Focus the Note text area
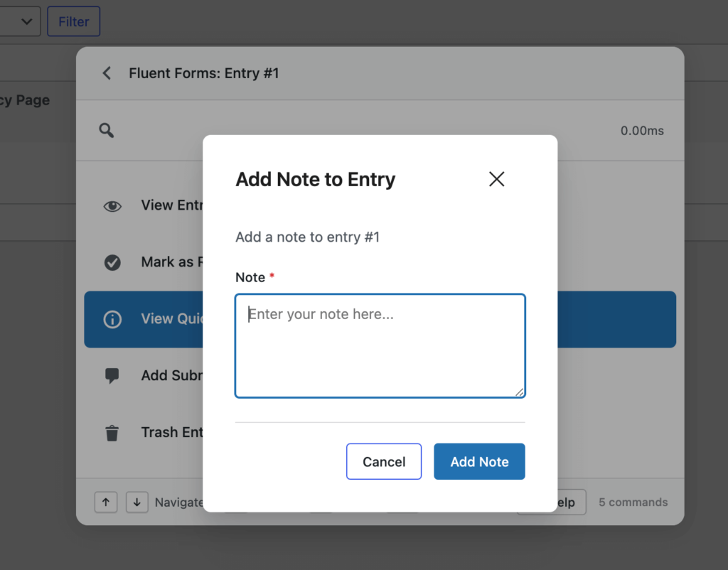The height and width of the screenshot is (570, 728). click(380, 345)
